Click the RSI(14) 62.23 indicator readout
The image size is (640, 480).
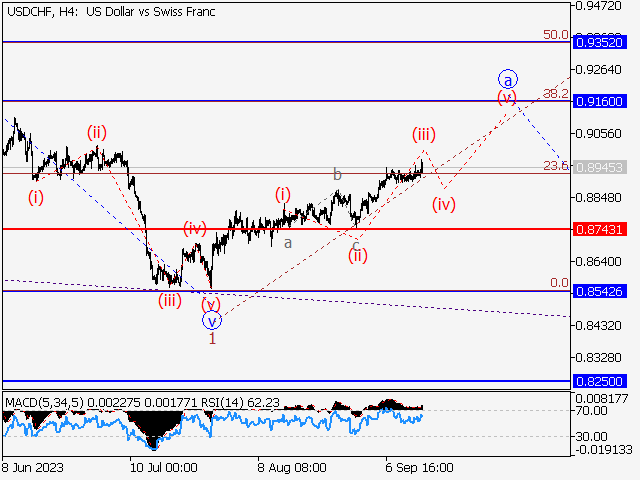click(x=240, y=403)
